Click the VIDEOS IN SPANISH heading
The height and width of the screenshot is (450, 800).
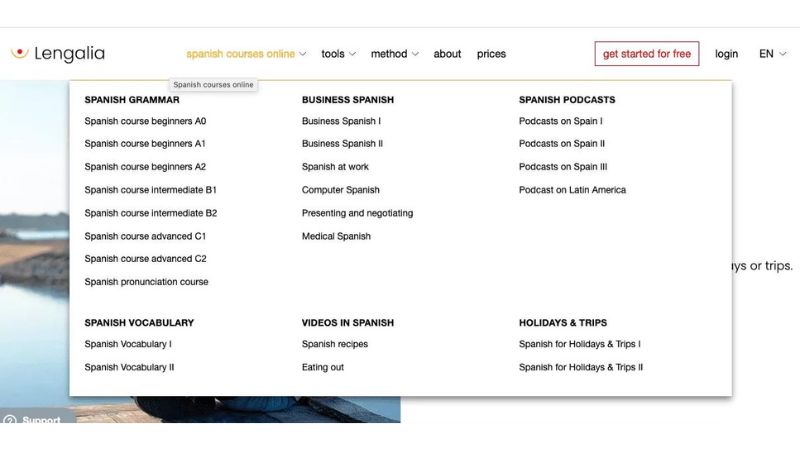(348, 322)
